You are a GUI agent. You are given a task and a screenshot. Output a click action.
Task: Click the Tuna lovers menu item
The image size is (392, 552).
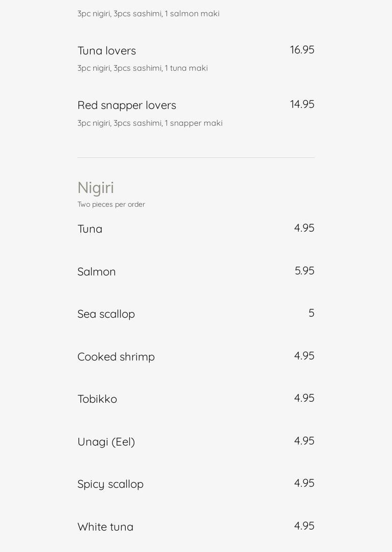pos(106,51)
